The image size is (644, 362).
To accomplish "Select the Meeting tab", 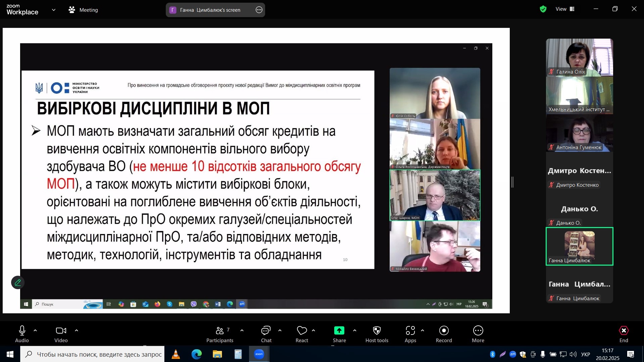I will (83, 10).
